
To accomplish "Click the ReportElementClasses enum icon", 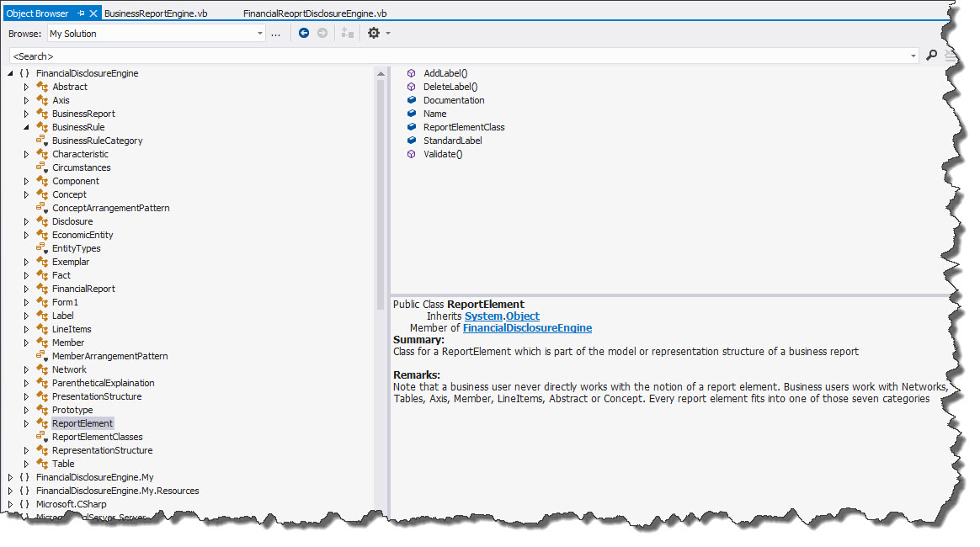I will coord(42,437).
